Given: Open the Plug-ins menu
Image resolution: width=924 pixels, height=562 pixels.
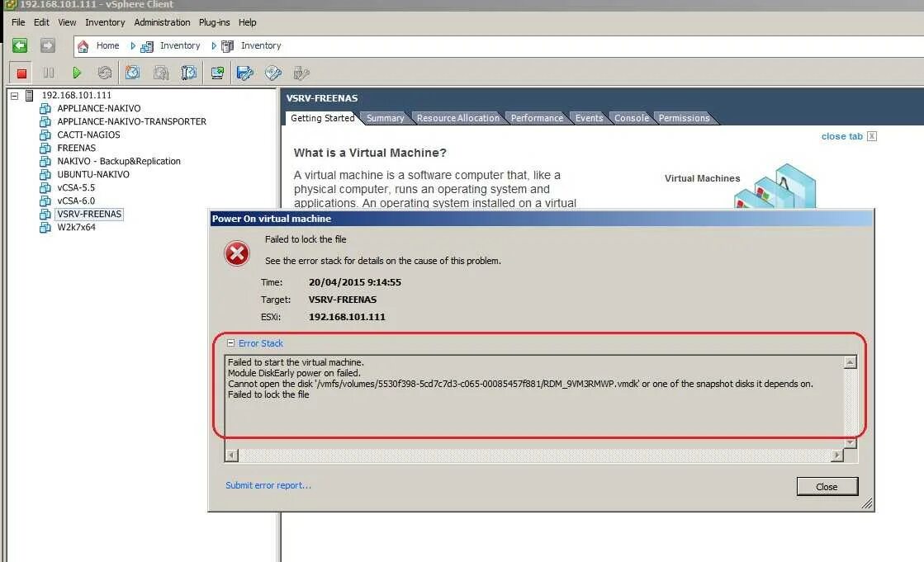Looking at the screenshot, I should pyautogui.click(x=215, y=22).
